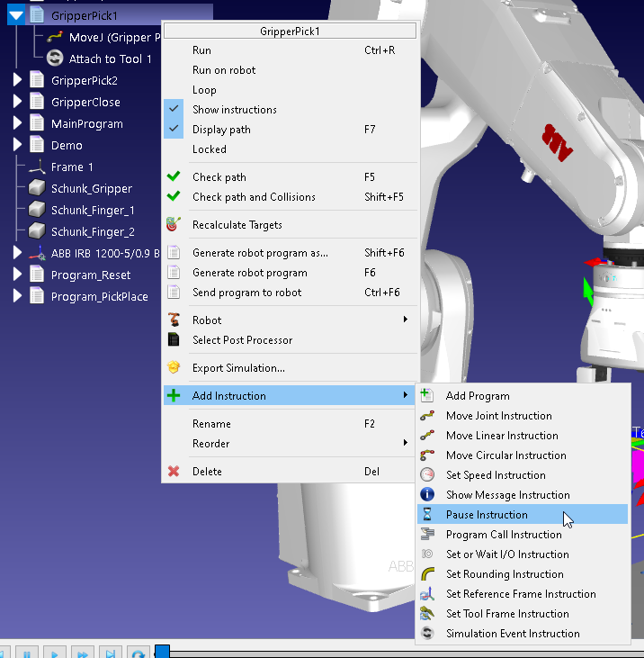Click the Set Tool Frame Instruction icon
644x658 pixels.
427,613
